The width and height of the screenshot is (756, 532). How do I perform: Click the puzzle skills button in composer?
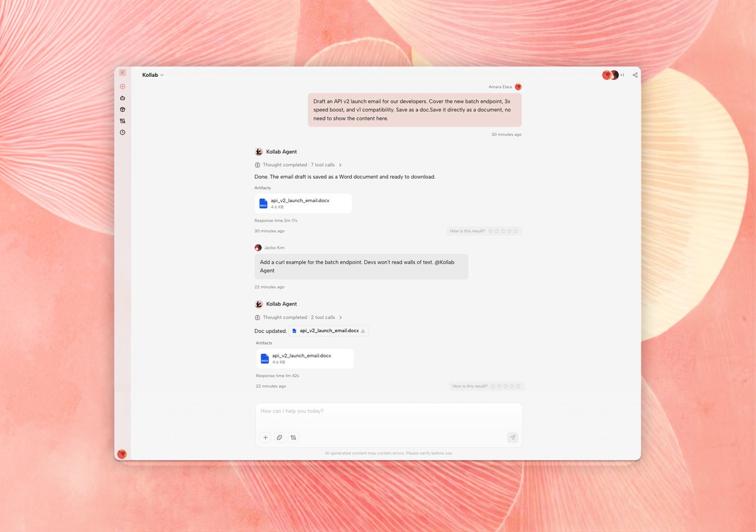click(279, 437)
